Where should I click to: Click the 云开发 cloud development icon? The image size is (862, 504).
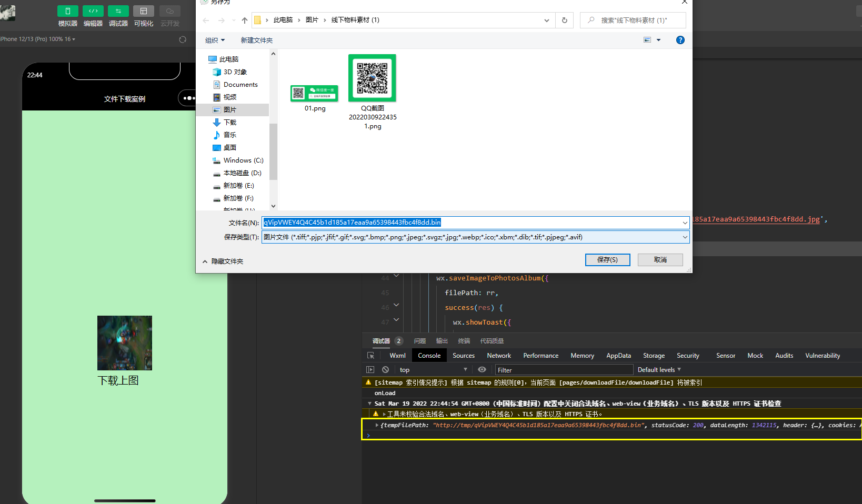click(x=169, y=11)
